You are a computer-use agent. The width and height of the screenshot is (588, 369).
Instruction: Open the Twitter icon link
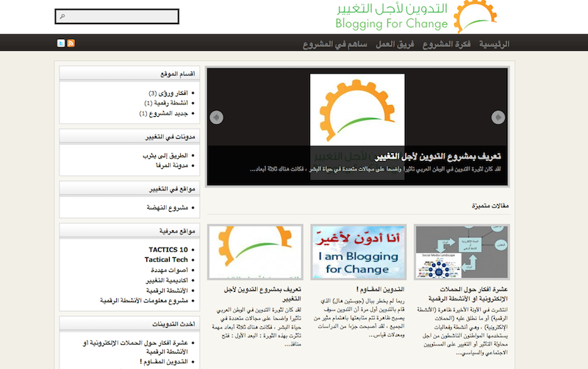[x=61, y=43]
